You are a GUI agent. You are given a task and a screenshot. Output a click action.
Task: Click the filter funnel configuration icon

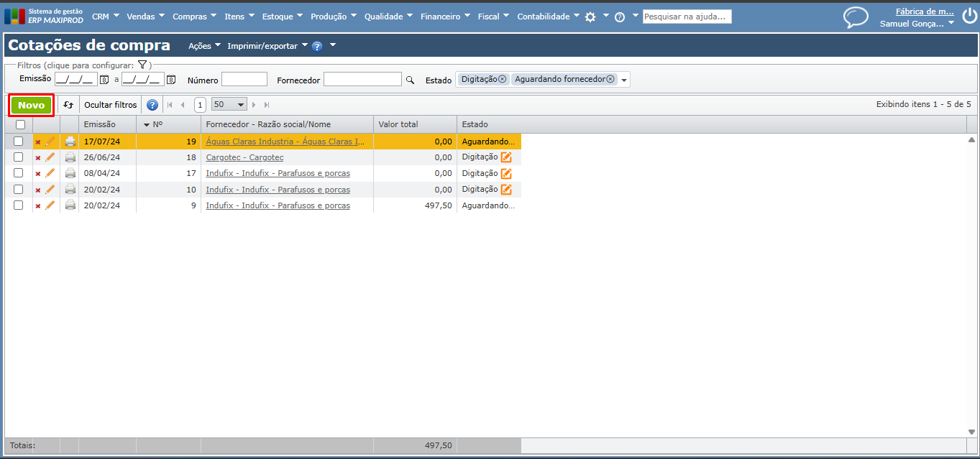pyautogui.click(x=142, y=65)
